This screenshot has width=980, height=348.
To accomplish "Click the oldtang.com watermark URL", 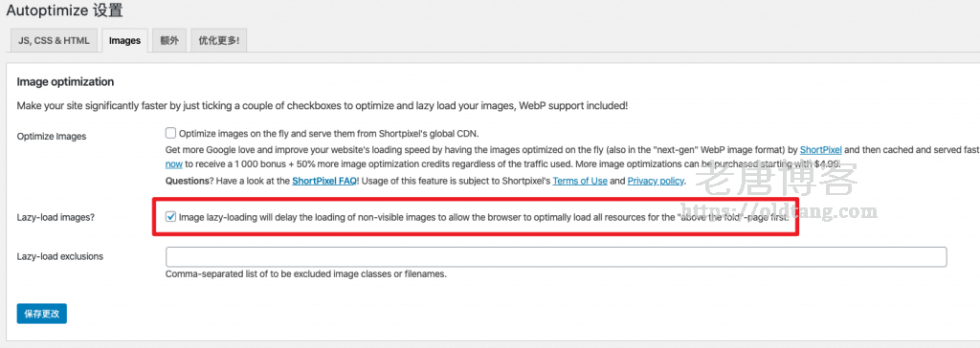I will click(x=779, y=210).
